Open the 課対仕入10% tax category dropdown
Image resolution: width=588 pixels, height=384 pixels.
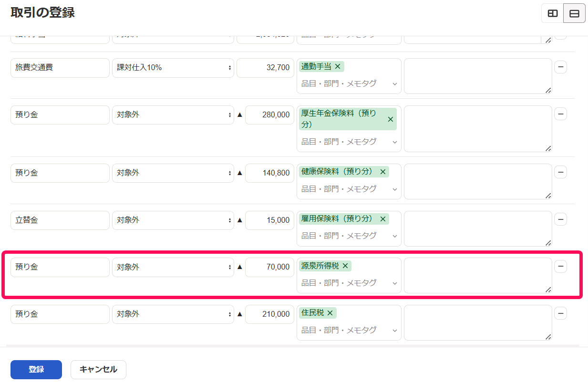pos(173,68)
